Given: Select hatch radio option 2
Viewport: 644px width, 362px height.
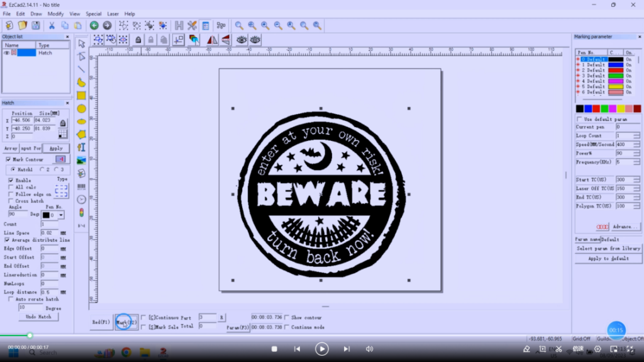Looking at the screenshot, I should click(42, 170).
